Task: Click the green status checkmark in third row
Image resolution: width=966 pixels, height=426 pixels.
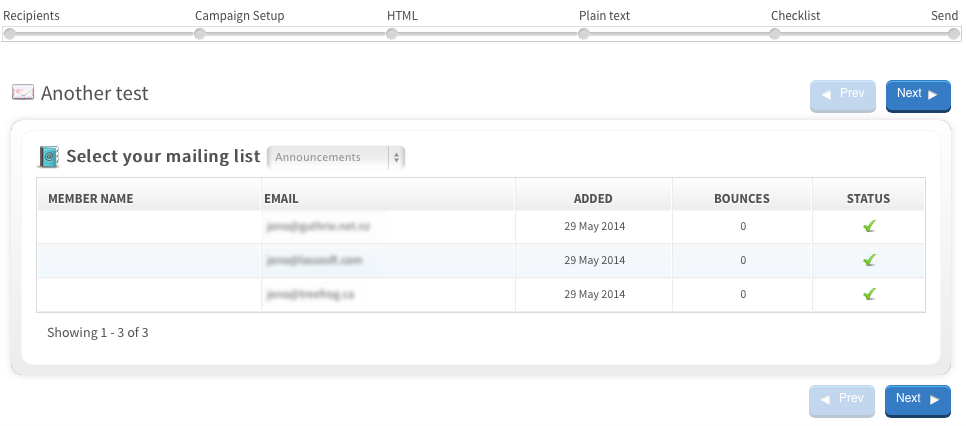Action: (x=869, y=294)
